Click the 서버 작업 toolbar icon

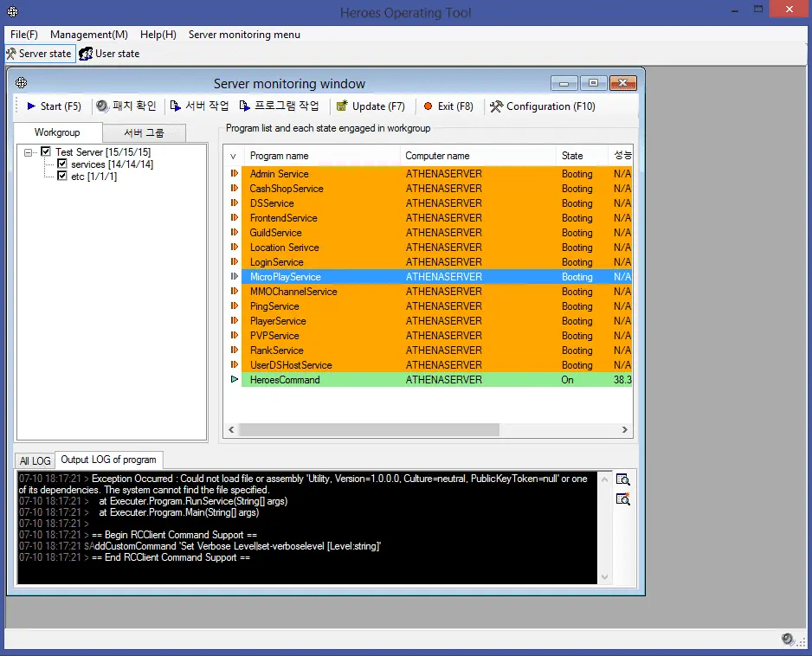click(176, 106)
